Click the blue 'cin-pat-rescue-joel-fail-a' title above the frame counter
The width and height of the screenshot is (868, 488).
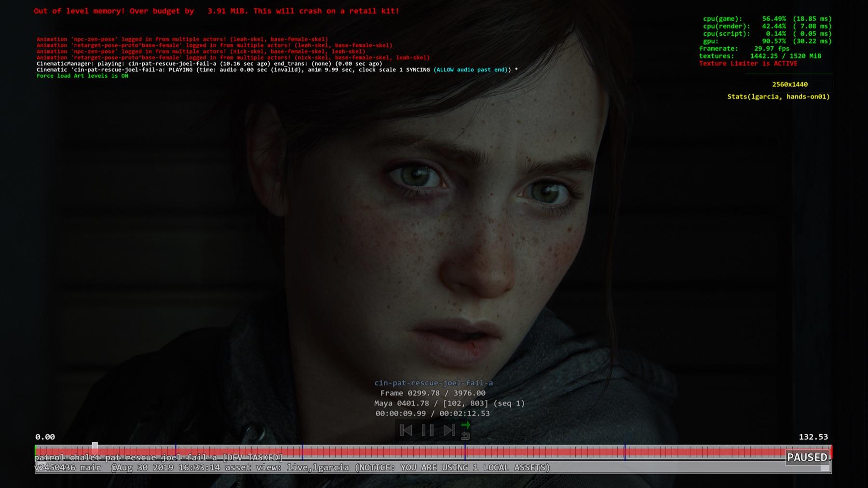(434, 383)
